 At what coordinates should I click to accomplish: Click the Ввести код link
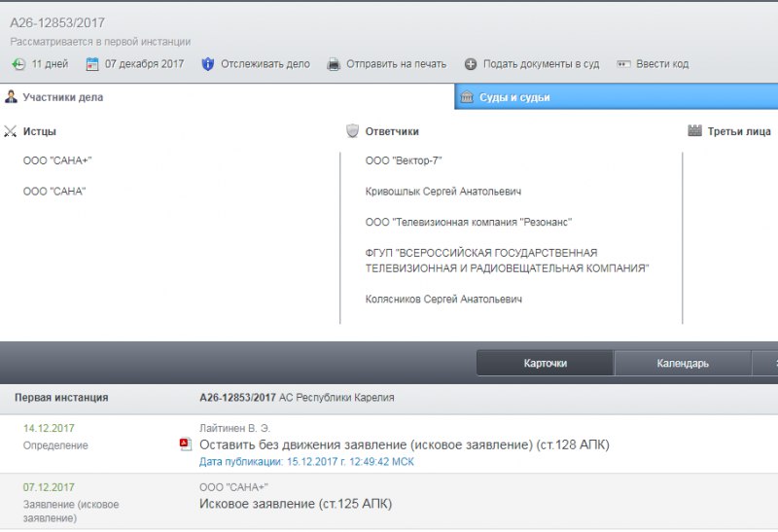click(x=662, y=64)
